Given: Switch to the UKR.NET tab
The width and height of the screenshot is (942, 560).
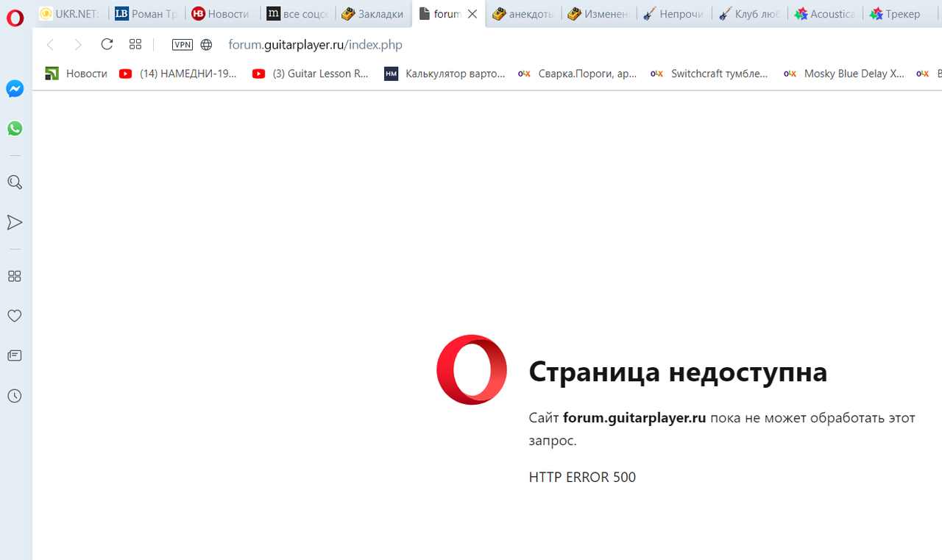Looking at the screenshot, I should click(x=71, y=14).
